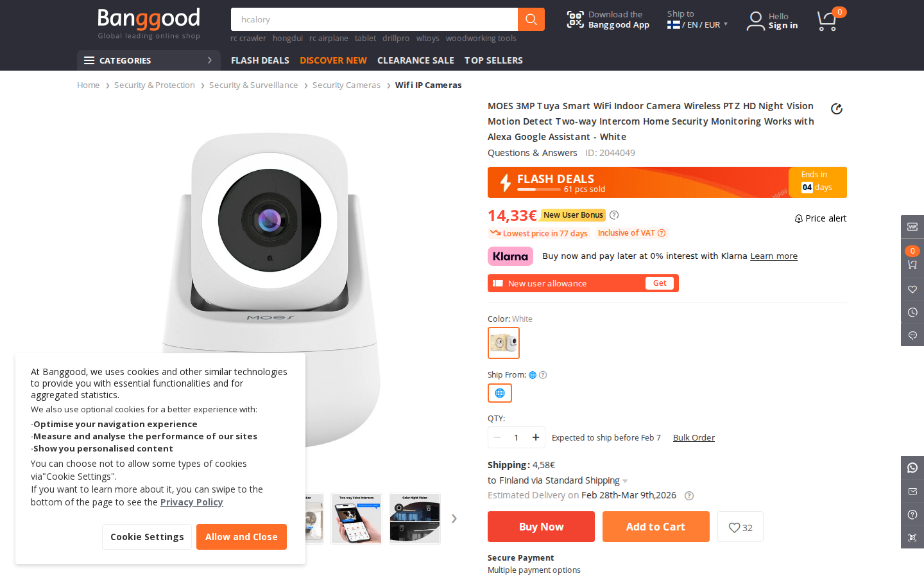The width and height of the screenshot is (924, 578).
Task: Click the Price alert bell icon
Action: coord(799,218)
